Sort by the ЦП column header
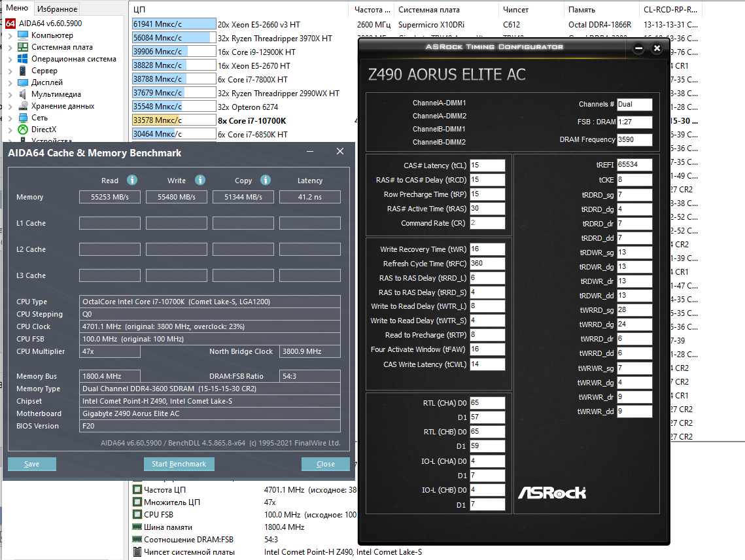 (240, 10)
